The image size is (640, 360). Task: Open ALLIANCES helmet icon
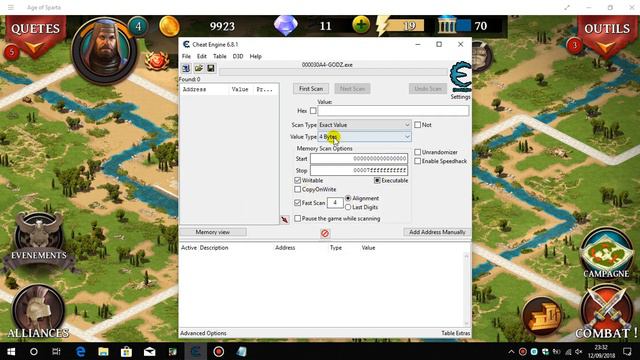(38, 312)
